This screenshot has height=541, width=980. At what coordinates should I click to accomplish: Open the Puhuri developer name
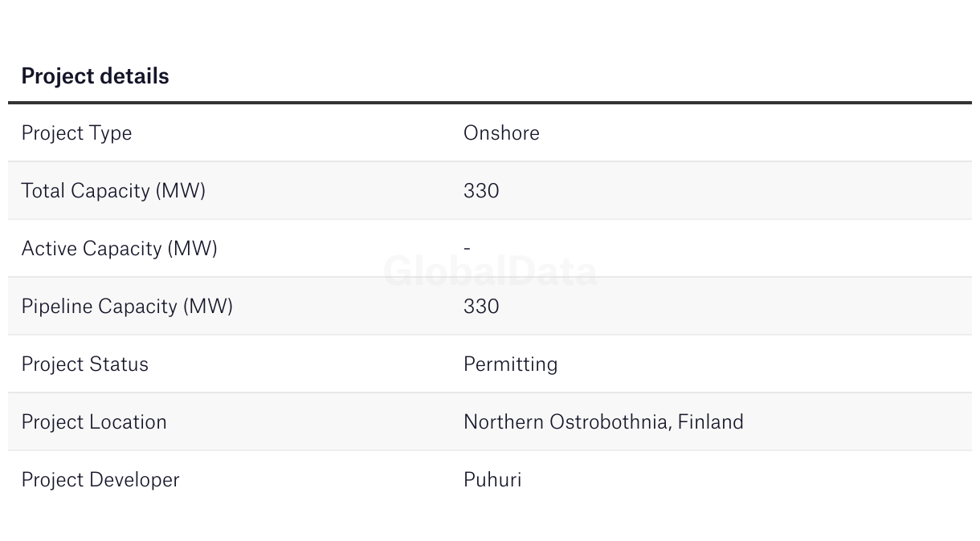[492, 480]
